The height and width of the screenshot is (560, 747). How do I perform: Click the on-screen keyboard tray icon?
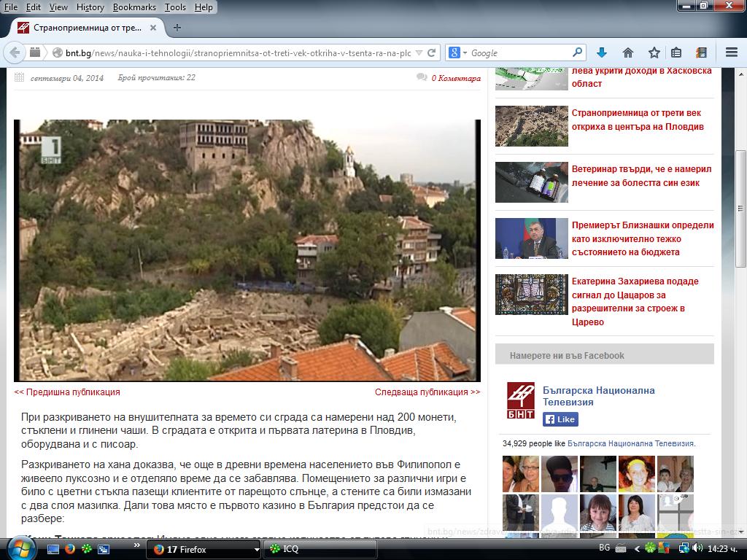pyautogui.click(x=621, y=548)
